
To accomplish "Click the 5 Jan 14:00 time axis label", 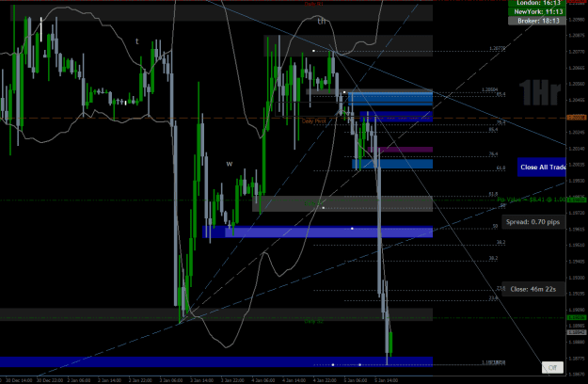I will [387, 380].
